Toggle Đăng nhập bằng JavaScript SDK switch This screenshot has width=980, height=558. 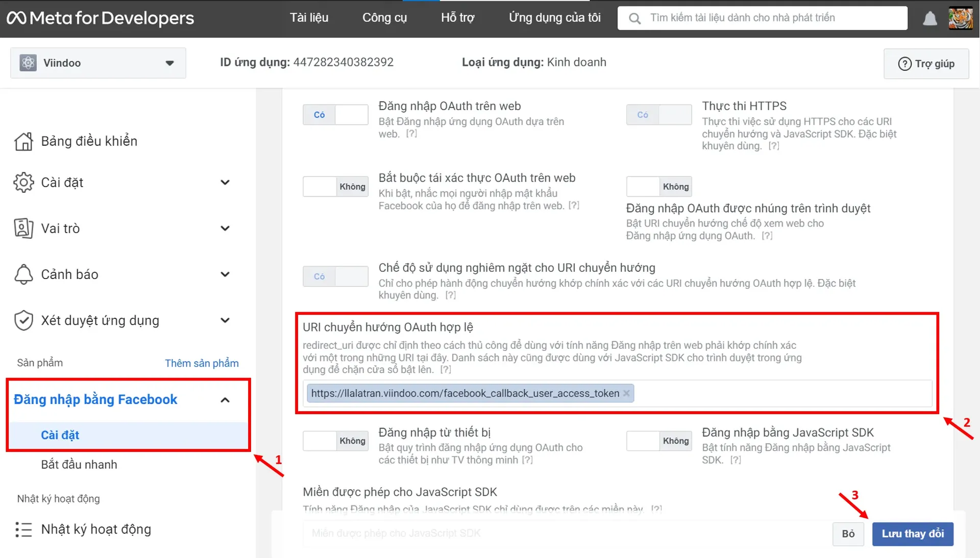point(659,441)
